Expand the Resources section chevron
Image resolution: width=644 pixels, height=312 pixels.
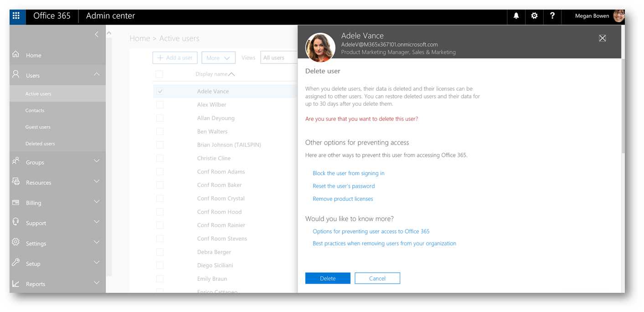tap(97, 182)
